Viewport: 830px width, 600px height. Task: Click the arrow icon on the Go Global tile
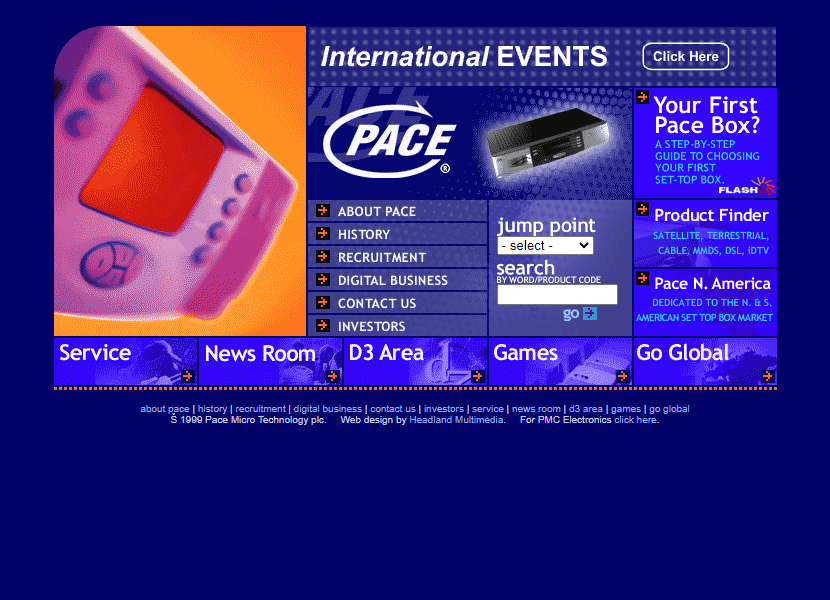(x=768, y=376)
